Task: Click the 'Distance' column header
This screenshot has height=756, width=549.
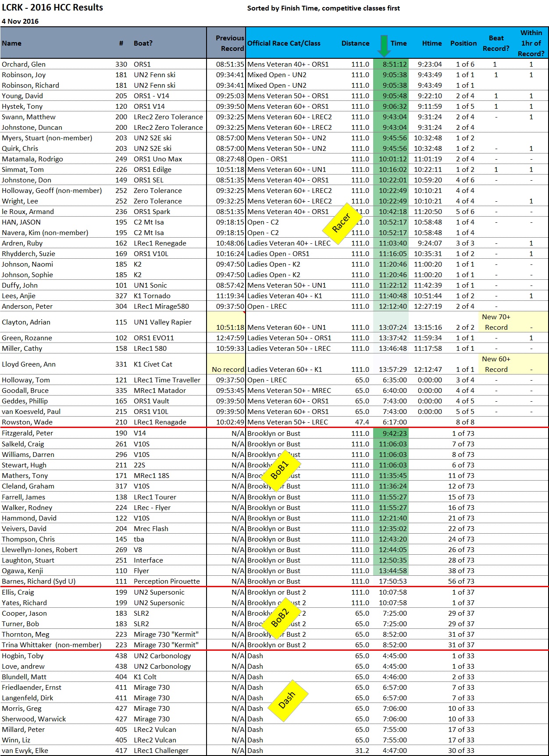Action: coord(355,43)
